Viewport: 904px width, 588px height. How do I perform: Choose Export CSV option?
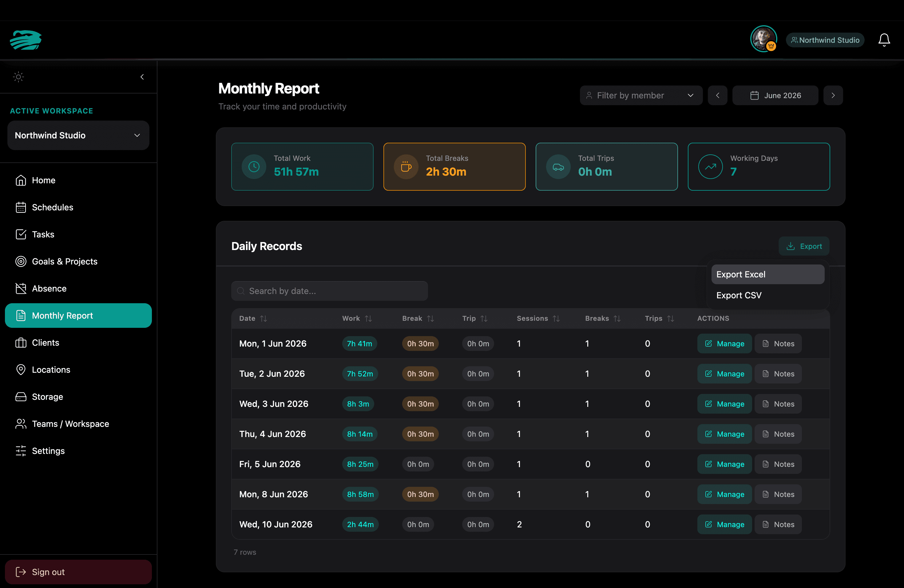(768, 295)
